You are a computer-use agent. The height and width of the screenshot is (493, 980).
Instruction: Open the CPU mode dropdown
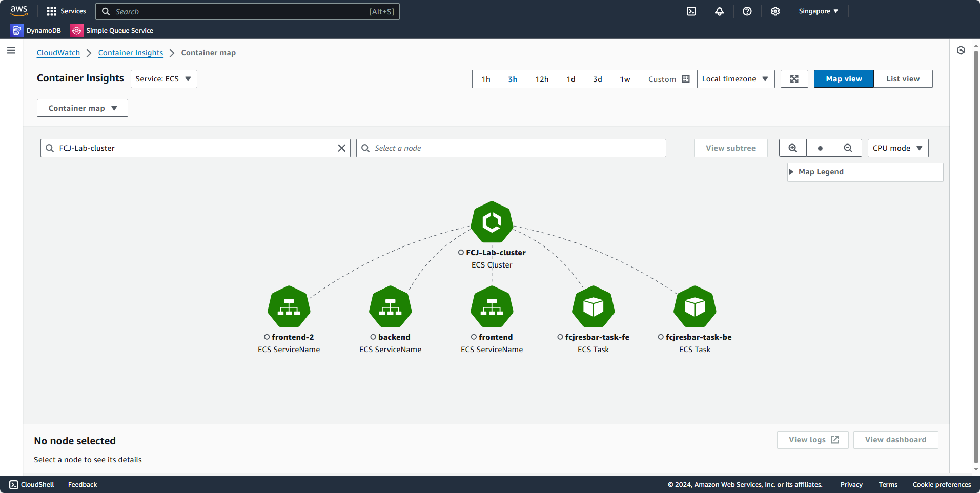coord(898,148)
